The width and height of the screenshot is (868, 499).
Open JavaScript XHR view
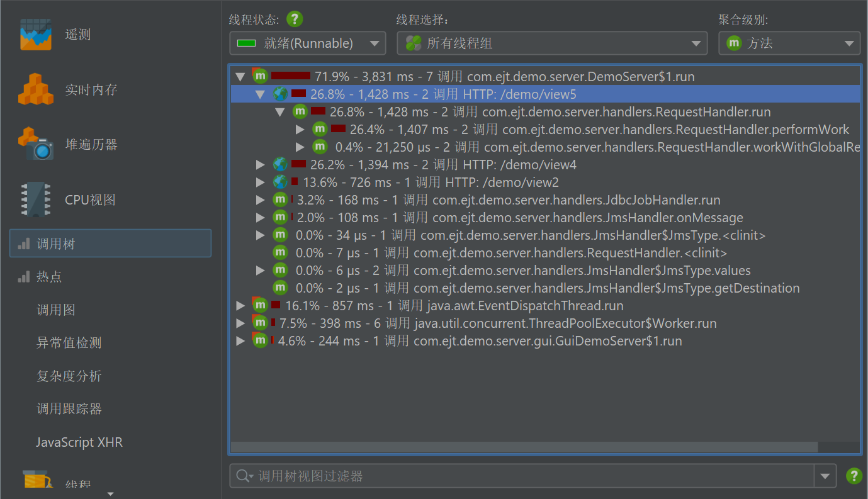pyautogui.click(x=79, y=442)
